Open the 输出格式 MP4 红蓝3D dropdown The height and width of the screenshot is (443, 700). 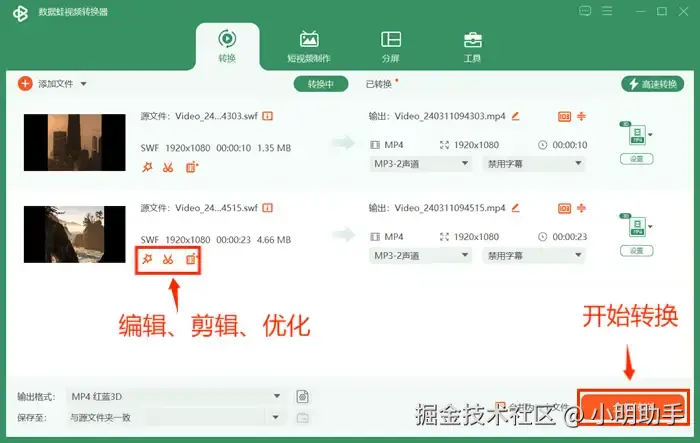coord(175,397)
